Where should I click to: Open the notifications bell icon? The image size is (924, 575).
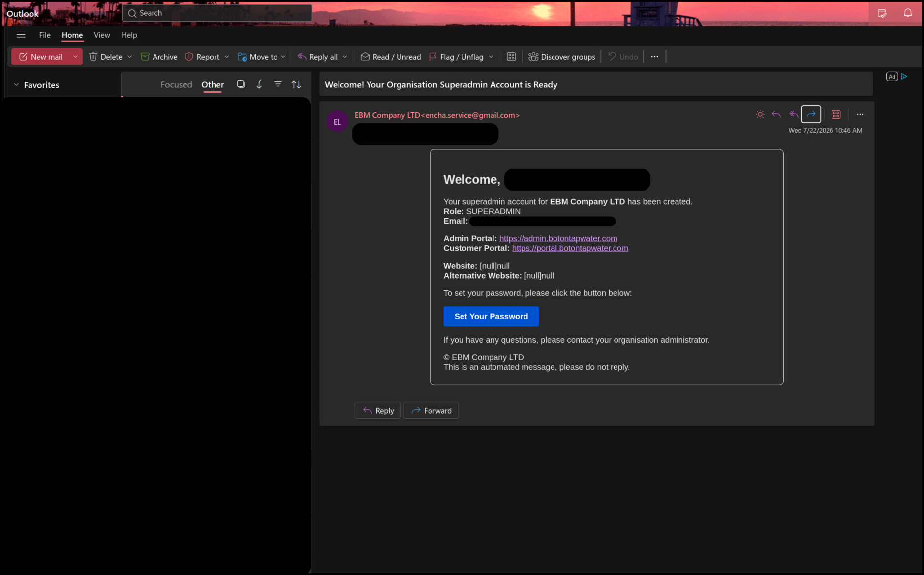[x=908, y=13]
